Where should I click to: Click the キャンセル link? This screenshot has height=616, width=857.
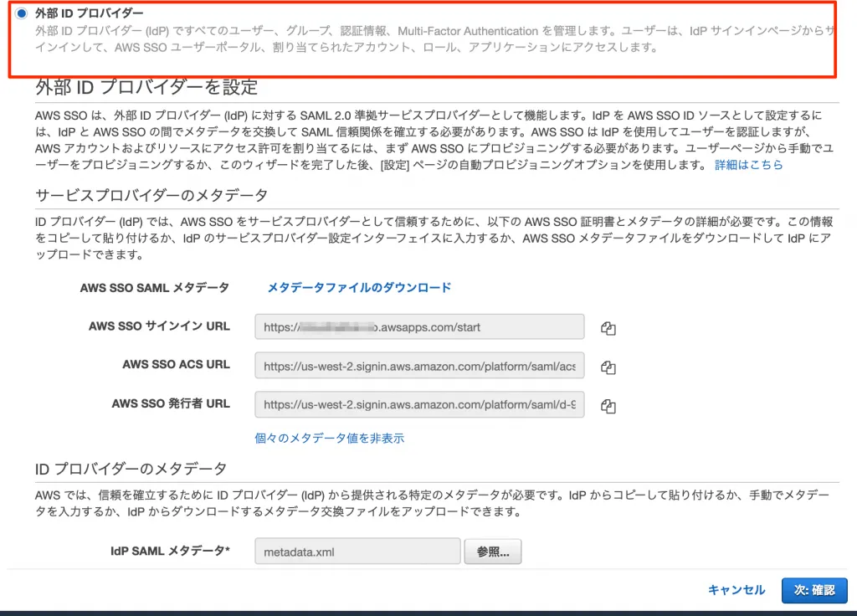(736, 590)
